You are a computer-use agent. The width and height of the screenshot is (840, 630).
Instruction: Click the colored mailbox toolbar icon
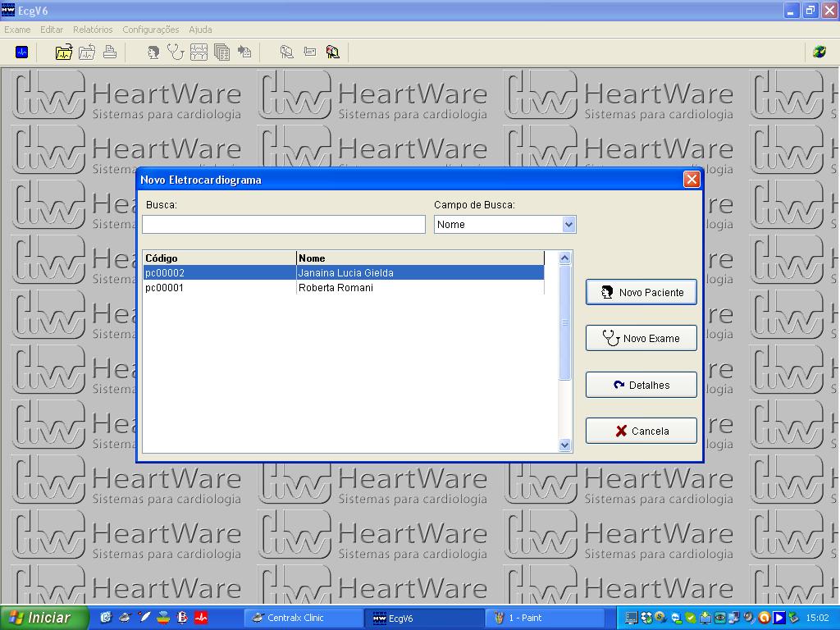pos(333,52)
